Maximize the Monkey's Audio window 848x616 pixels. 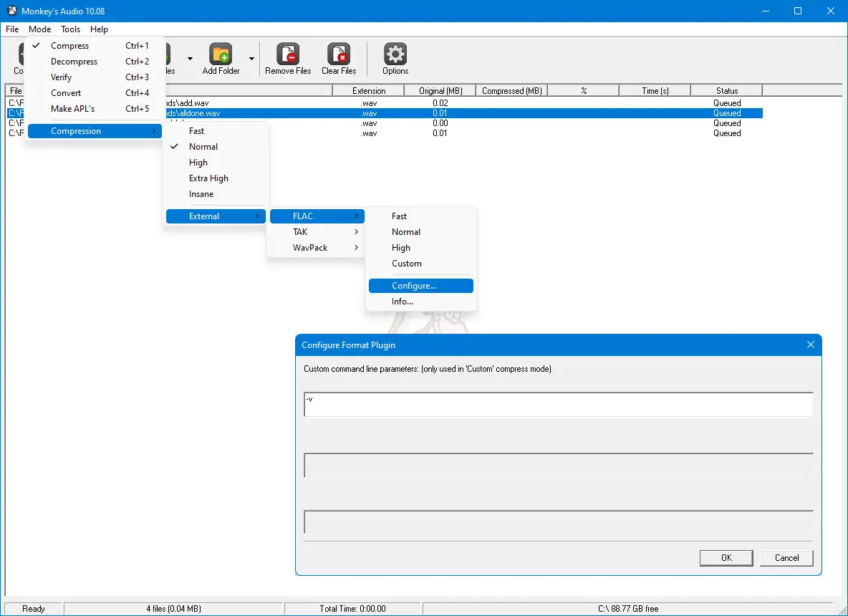click(x=798, y=11)
